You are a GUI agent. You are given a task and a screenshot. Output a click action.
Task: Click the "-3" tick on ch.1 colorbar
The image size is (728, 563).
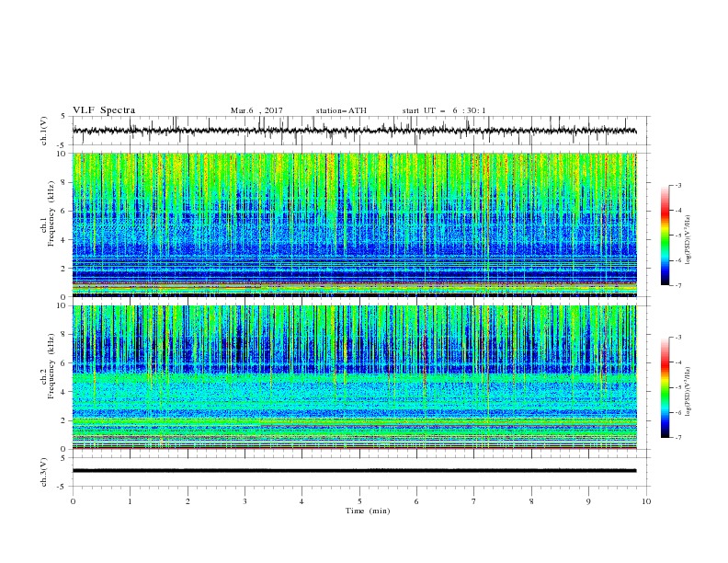point(678,185)
